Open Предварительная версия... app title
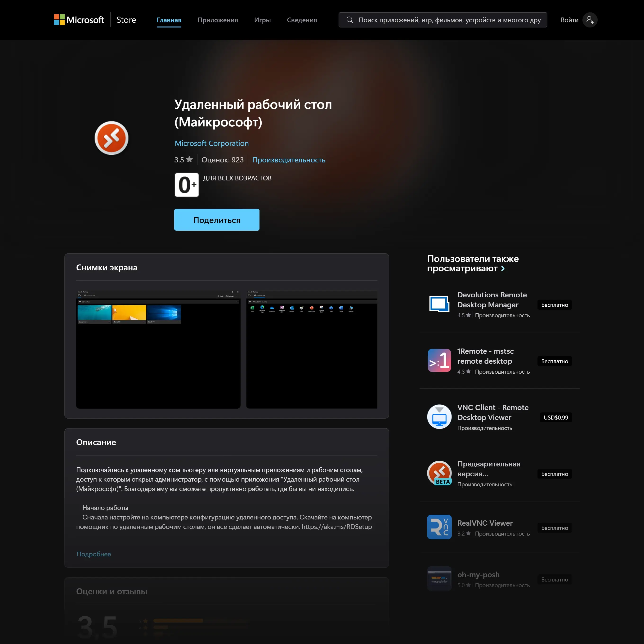Screen dimensions: 644x644 489,469
